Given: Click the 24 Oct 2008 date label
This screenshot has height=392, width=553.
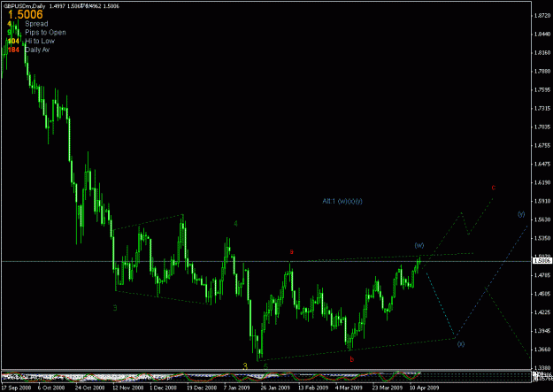Looking at the screenshot, I should tap(89, 388).
